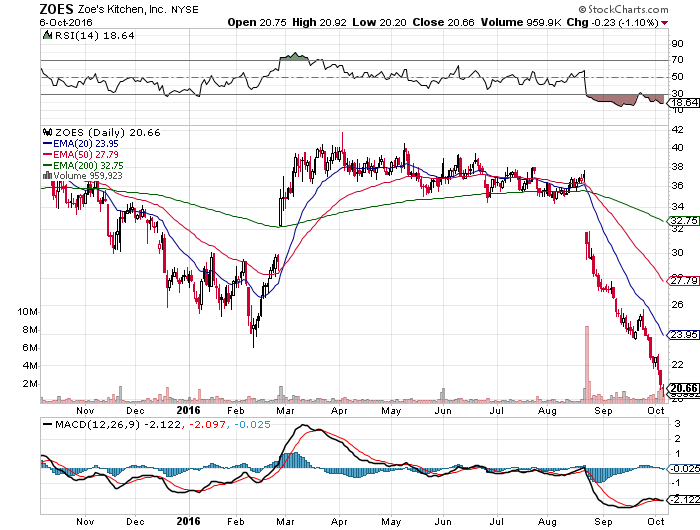Click the 2016 label under the price panel

coord(188,410)
